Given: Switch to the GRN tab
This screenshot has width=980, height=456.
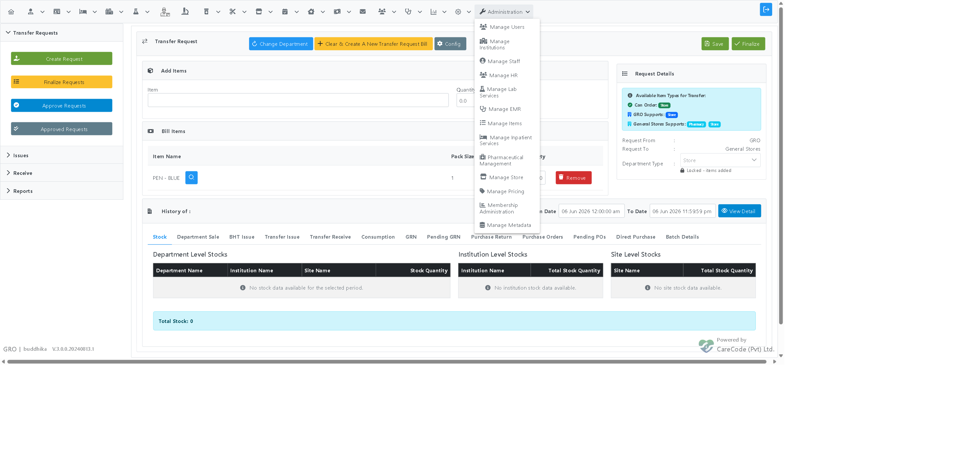Looking at the screenshot, I should (x=411, y=237).
